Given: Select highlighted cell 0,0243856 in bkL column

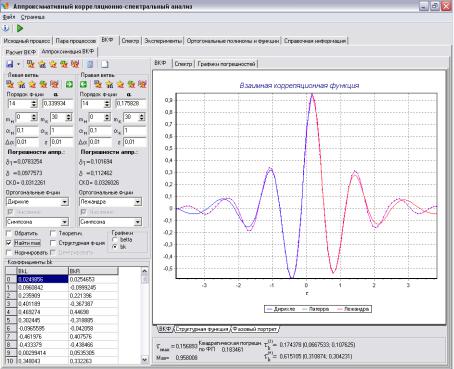Looking at the screenshot, I should click(42, 279).
